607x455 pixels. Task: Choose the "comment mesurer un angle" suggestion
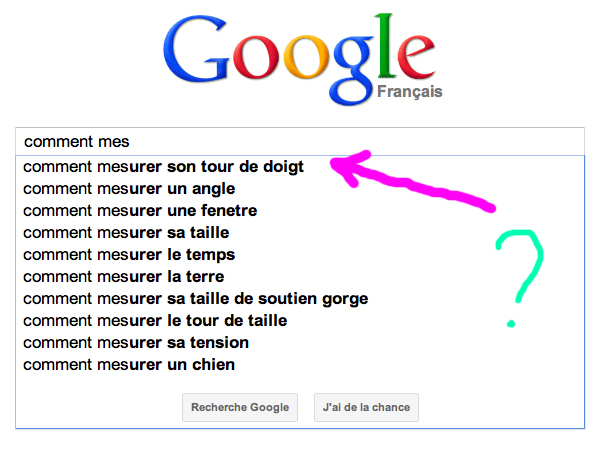point(129,188)
